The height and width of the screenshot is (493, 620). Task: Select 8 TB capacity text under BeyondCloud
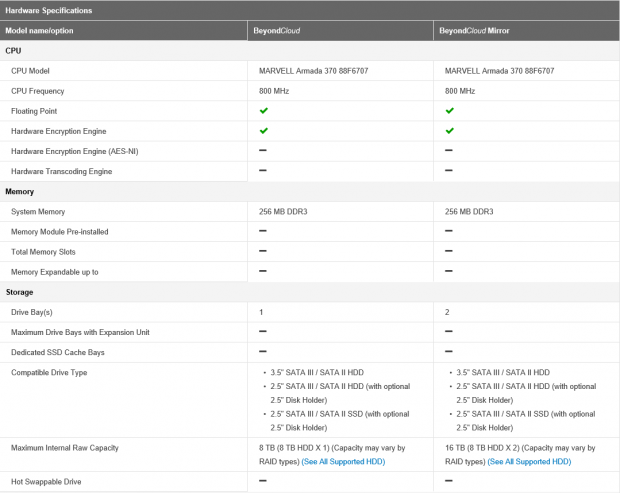pos(332,455)
